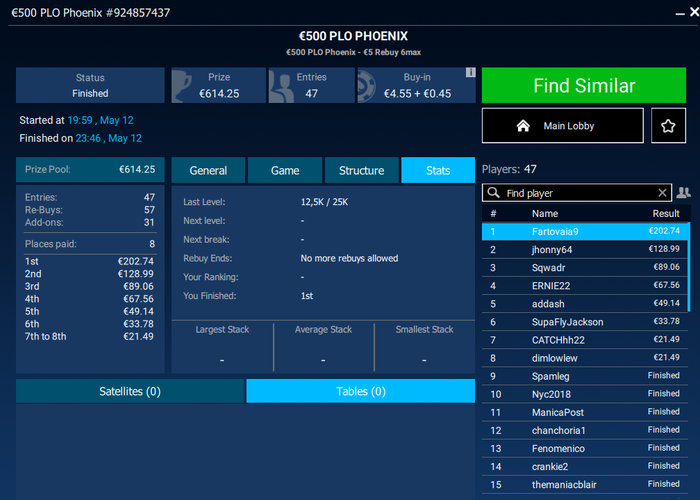Clear the Find player search field
Viewport: 700px width, 500px height.
pyautogui.click(x=662, y=193)
